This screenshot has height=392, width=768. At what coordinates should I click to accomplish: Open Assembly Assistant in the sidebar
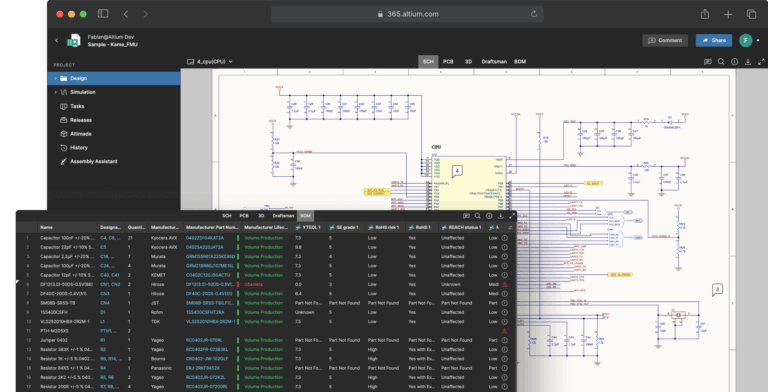93,161
